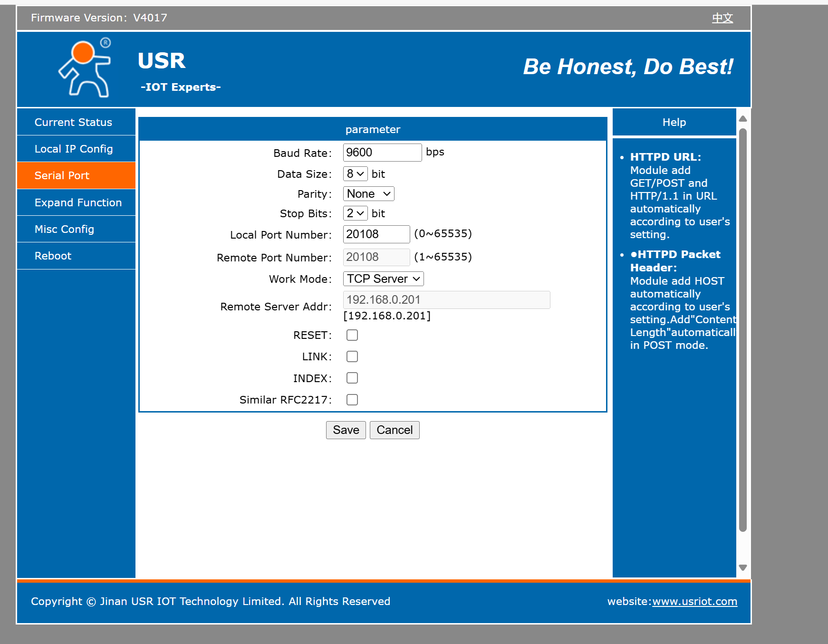
Task: Select Misc Config in sidebar
Action: [x=64, y=229]
